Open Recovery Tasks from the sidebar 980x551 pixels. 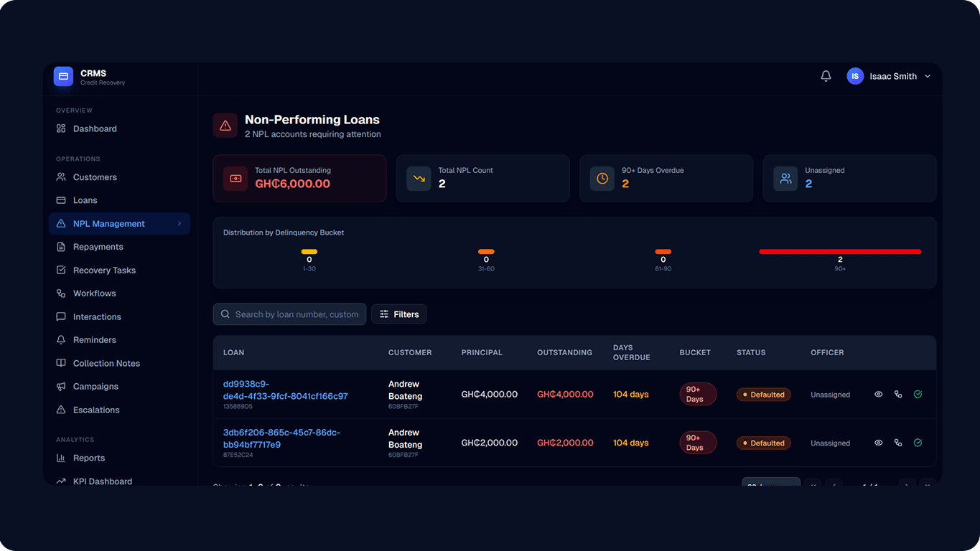(x=104, y=270)
